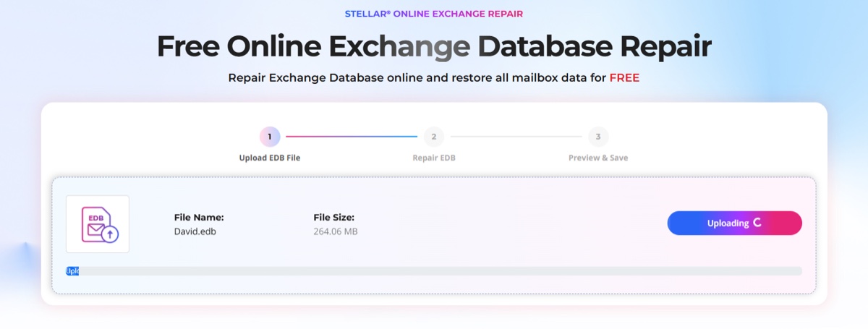Click the EDB file upload icon

click(x=98, y=224)
